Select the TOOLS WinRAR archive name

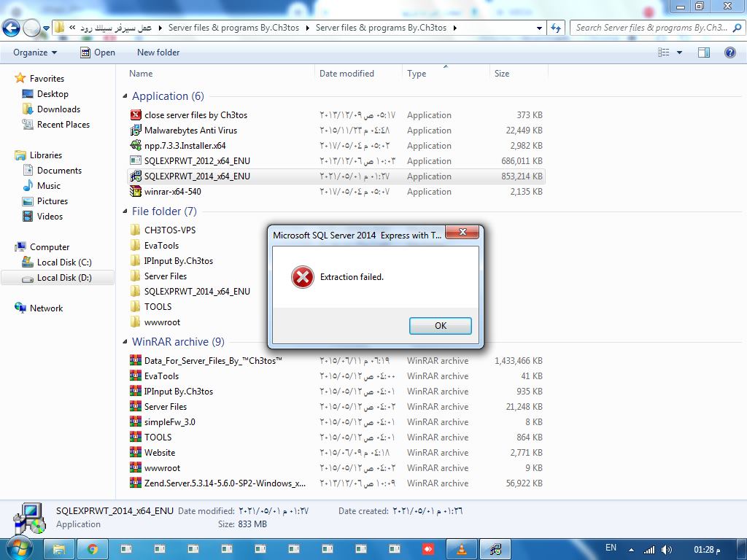(158, 437)
